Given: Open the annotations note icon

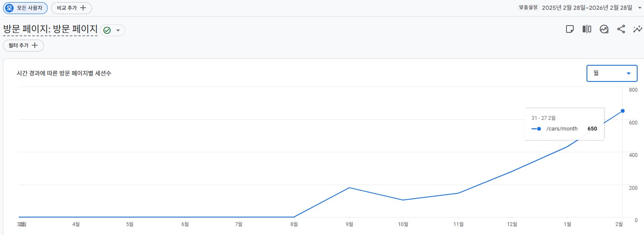Looking at the screenshot, I should coord(570,29).
